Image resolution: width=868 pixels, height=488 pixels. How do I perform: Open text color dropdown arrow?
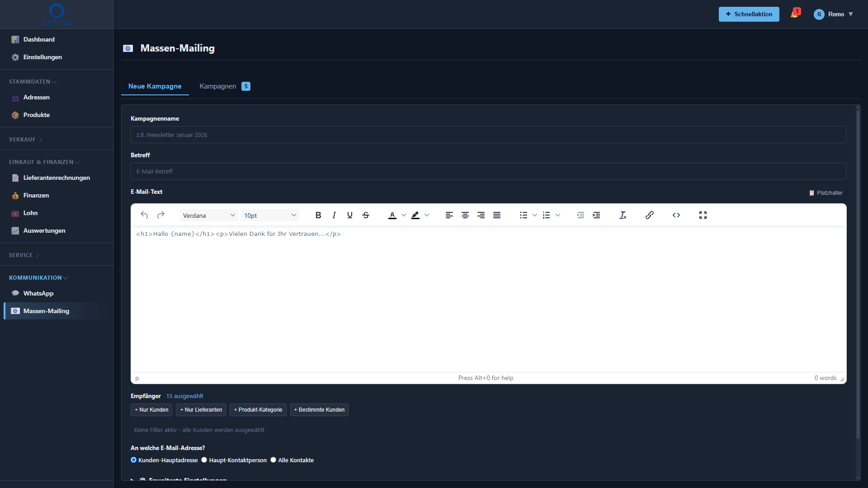(x=404, y=215)
